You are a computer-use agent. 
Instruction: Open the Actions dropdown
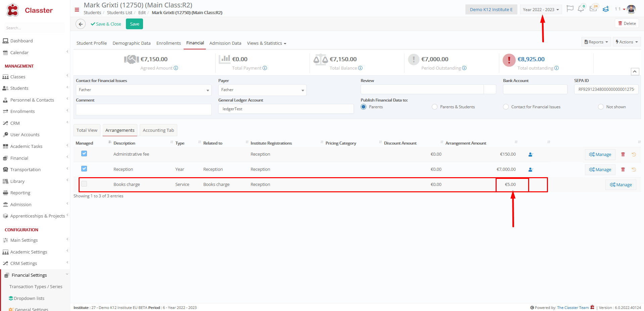tap(627, 42)
